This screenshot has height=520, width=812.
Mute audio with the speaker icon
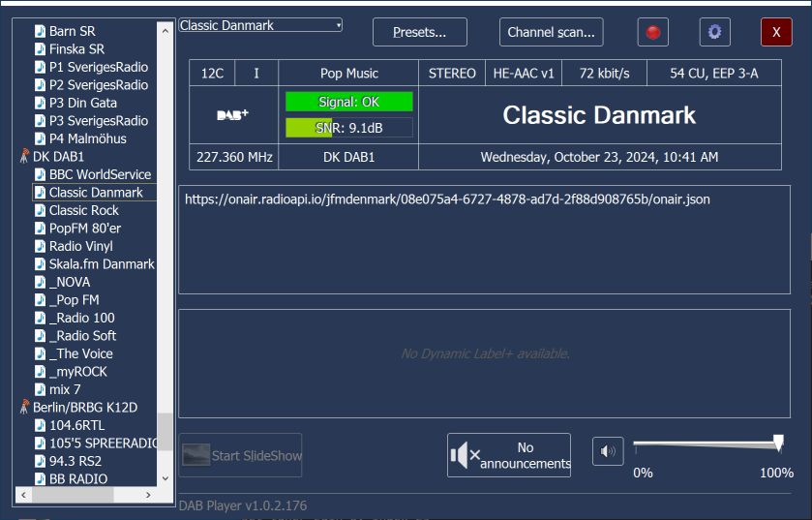(x=608, y=451)
